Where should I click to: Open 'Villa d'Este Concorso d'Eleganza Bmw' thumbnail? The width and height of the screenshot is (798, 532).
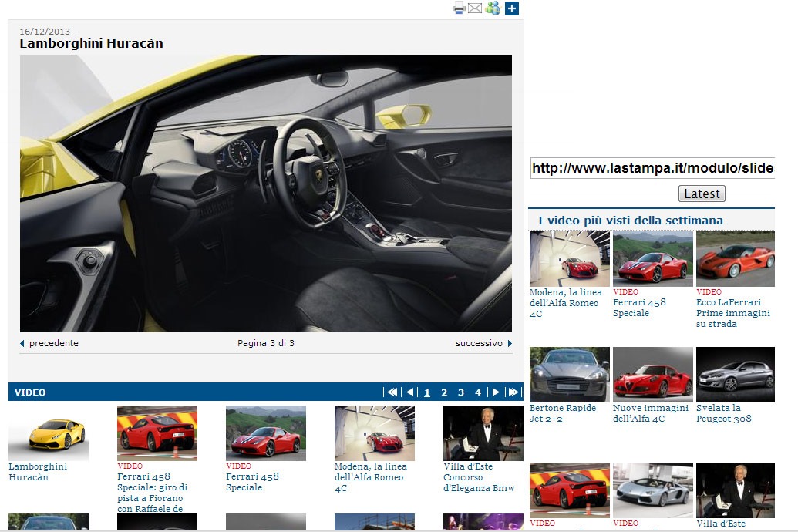483,433
